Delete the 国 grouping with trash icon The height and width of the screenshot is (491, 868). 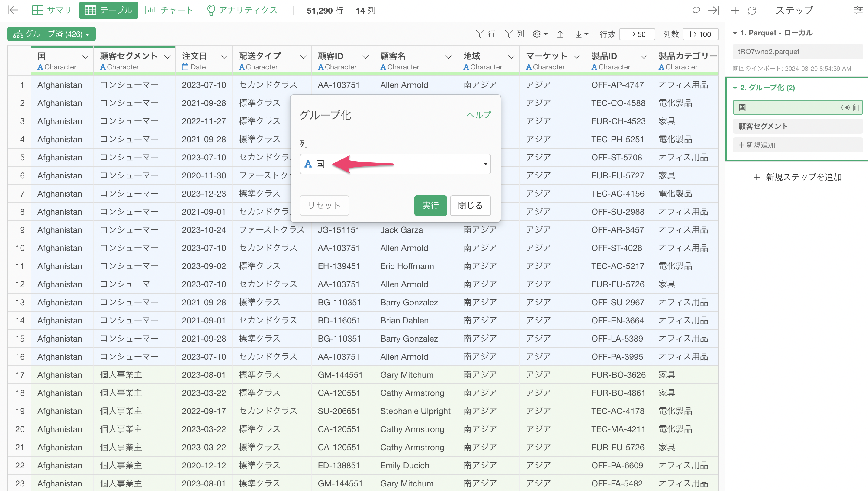[x=856, y=108]
